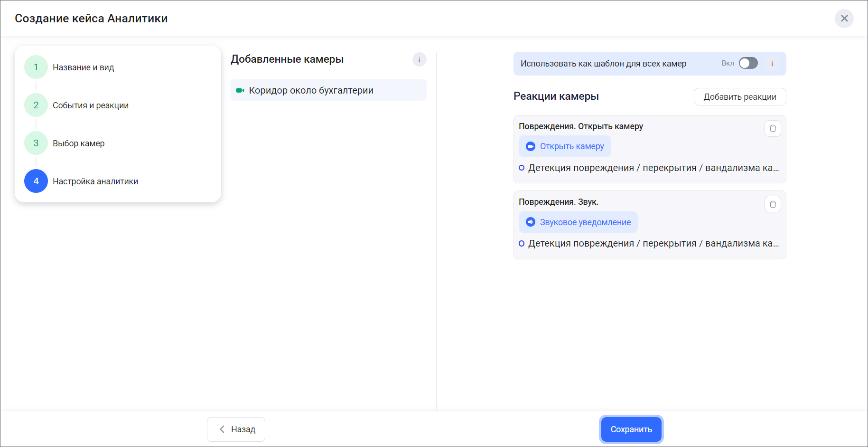Open info icon next to template toggle
The width and height of the screenshot is (868, 447).
point(772,63)
